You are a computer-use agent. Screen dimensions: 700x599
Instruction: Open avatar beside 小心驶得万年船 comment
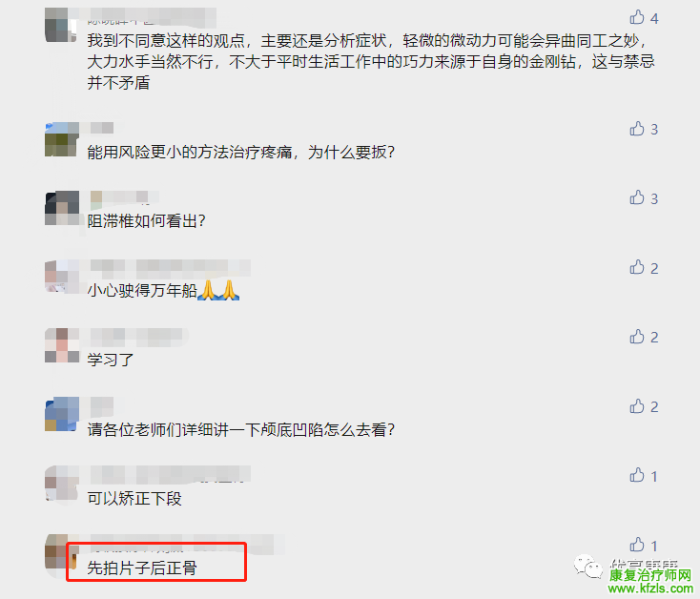click(x=62, y=278)
